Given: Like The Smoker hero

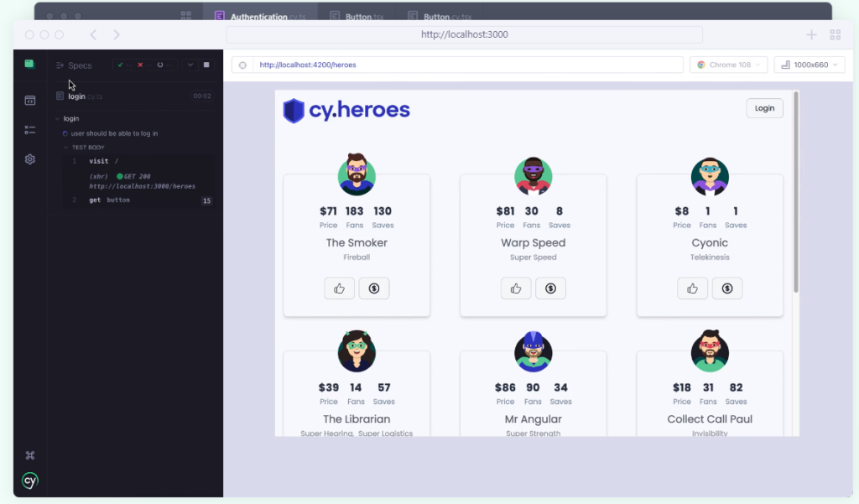Looking at the screenshot, I should pyautogui.click(x=339, y=288).
